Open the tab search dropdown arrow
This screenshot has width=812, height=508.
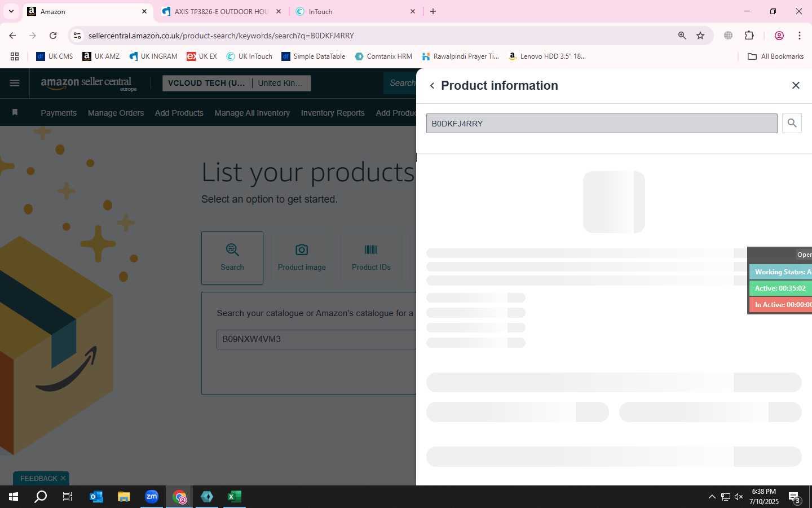(x=11, y=11)
